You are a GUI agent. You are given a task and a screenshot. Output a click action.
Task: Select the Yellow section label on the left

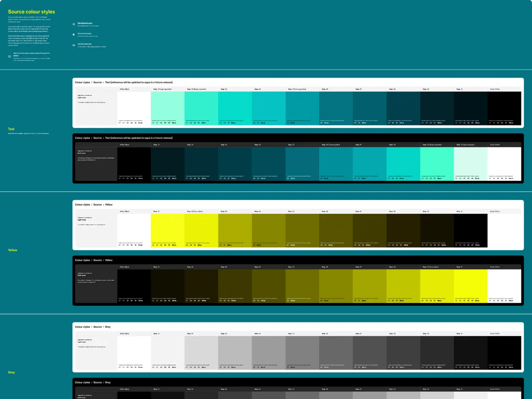[x=13, y=250]
